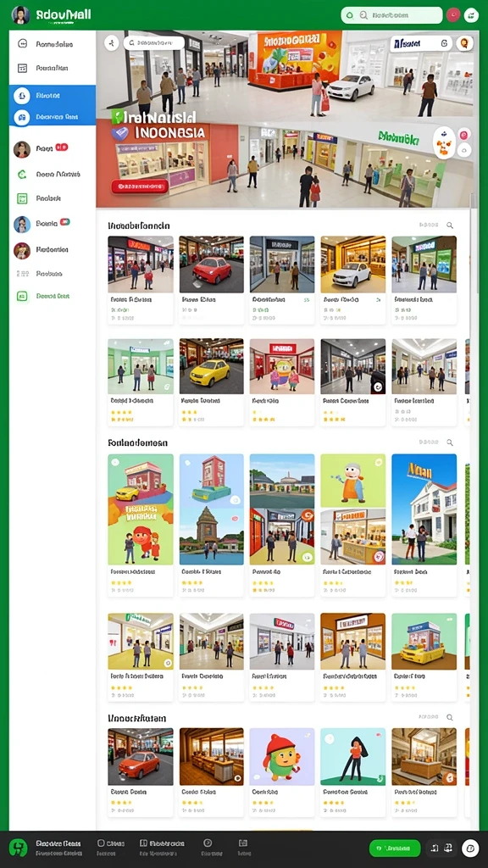Screen dimensions: 488x868
Task: Click the red circular button in green header
Action: click(453, 15)
